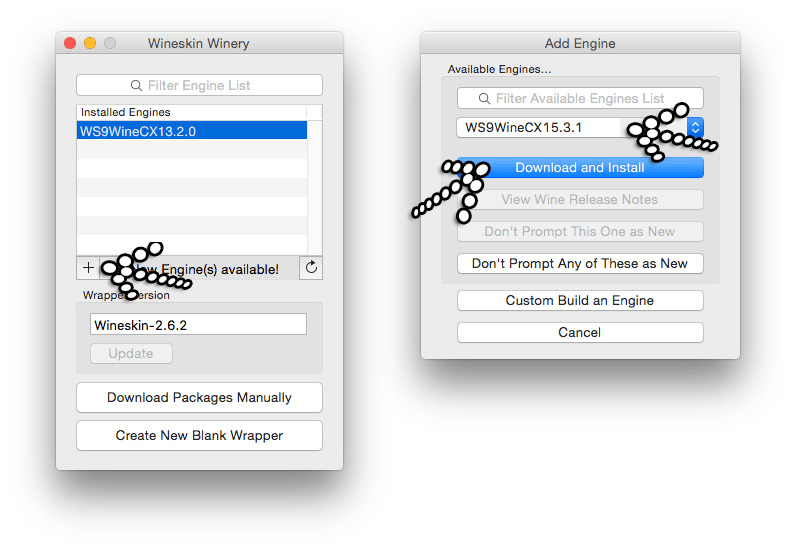Click the Filter Available Engines List field
Image resolution: width=800 pixels, height=550 pixels.
580,98
